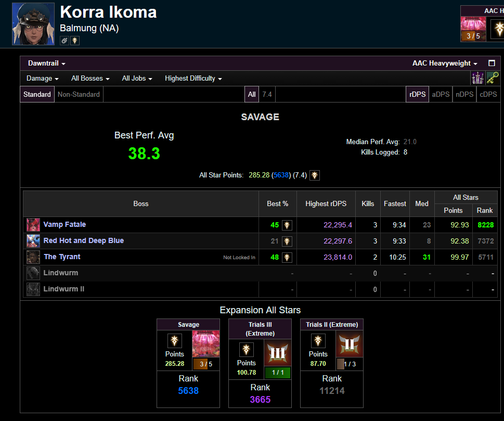Click the Savage arena thumbnail in Expansion All Stars

click(206, 344)
